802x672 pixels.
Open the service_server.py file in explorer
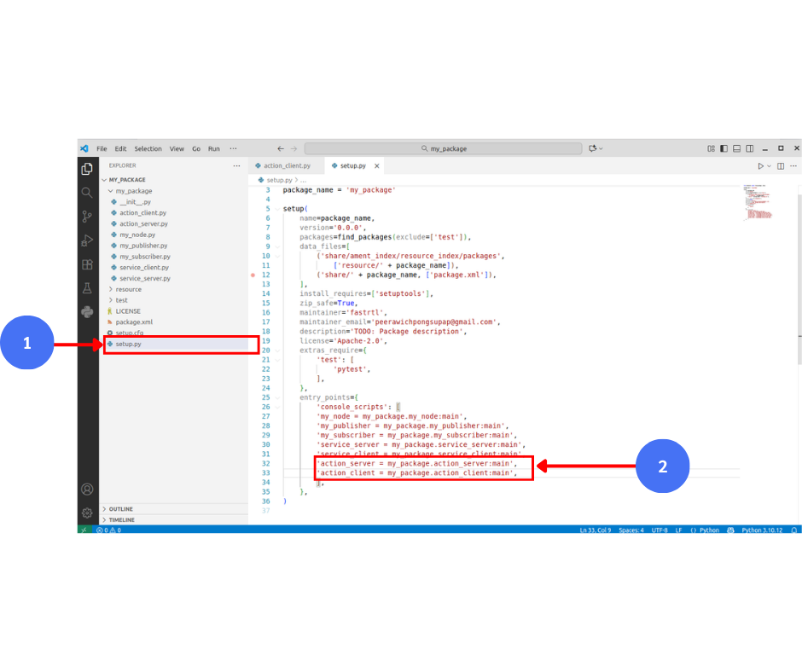tap(144, 278)
